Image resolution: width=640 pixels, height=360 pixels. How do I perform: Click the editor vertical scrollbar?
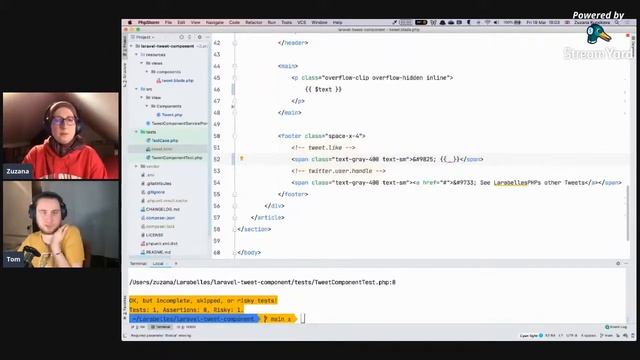coord(628,213)
